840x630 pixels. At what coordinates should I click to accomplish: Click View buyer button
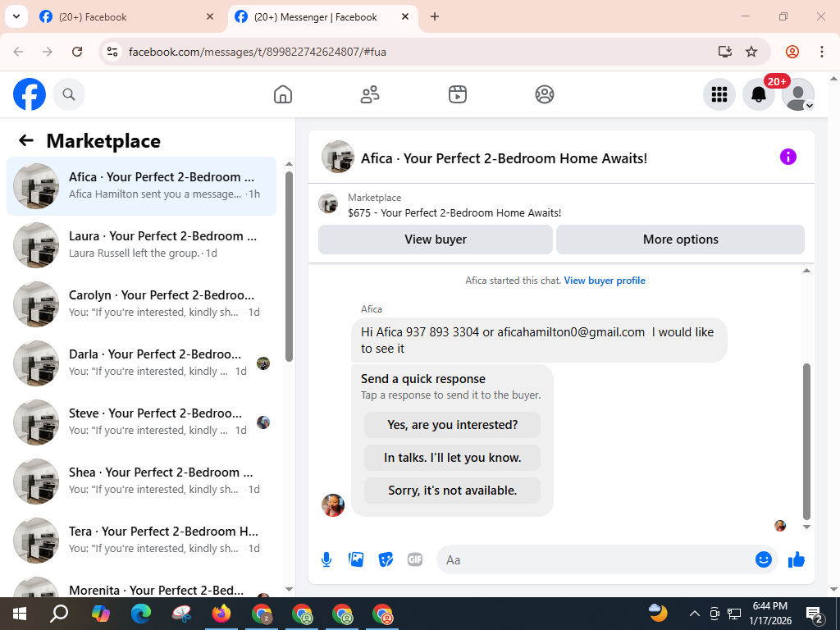point(436,240)
